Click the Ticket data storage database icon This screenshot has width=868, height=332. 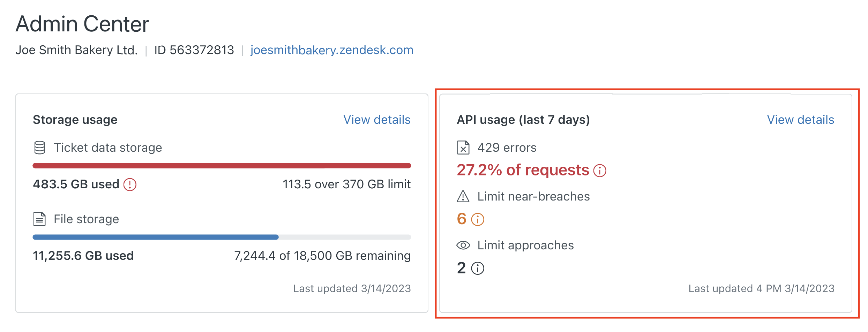[x=39, y=147]
